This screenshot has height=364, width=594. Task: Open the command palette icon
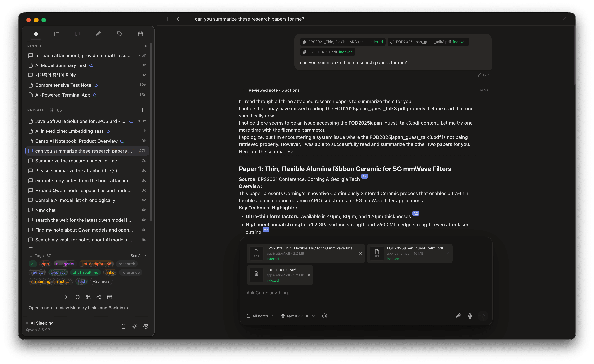pos(88,297)
